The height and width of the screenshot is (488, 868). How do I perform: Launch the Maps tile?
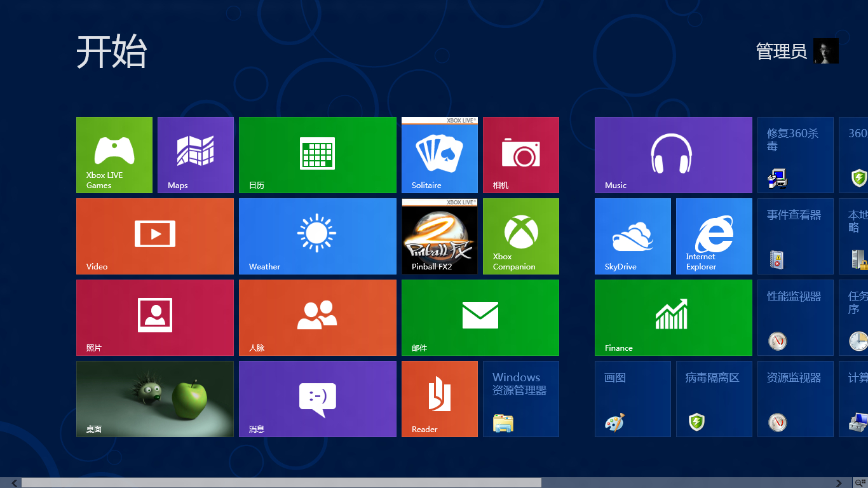[196, 155]
